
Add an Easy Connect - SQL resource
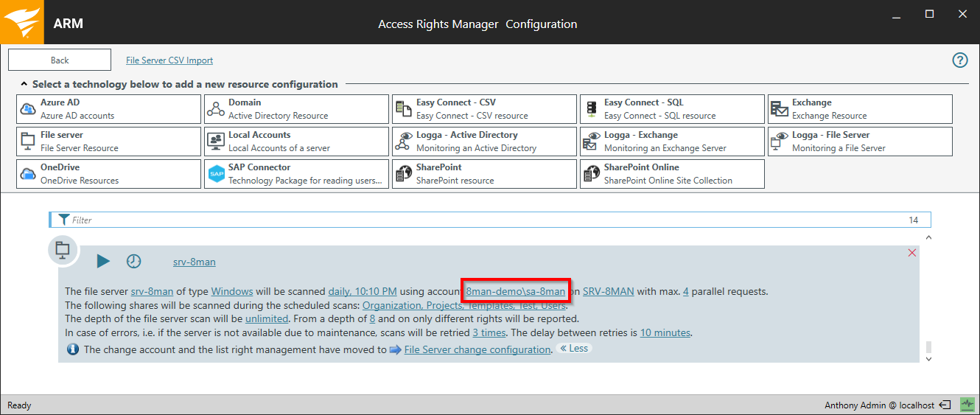click(x=672, y=109)
